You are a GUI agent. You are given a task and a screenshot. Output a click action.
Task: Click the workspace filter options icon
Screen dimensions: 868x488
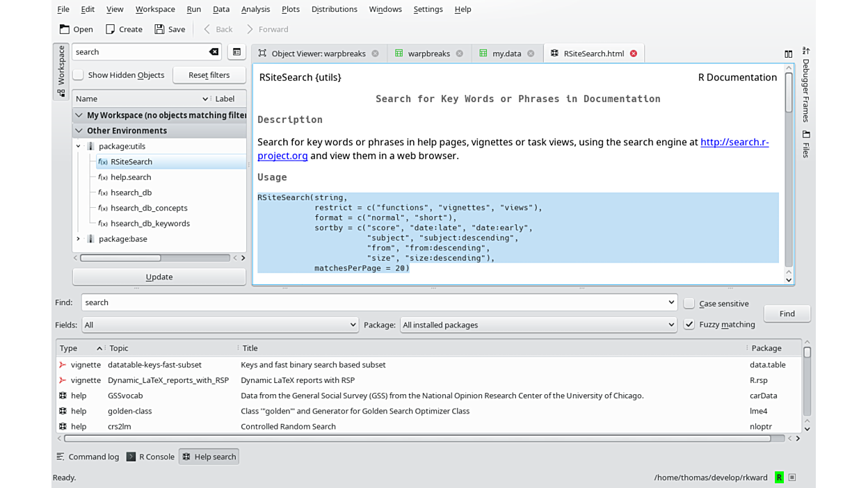236,52
